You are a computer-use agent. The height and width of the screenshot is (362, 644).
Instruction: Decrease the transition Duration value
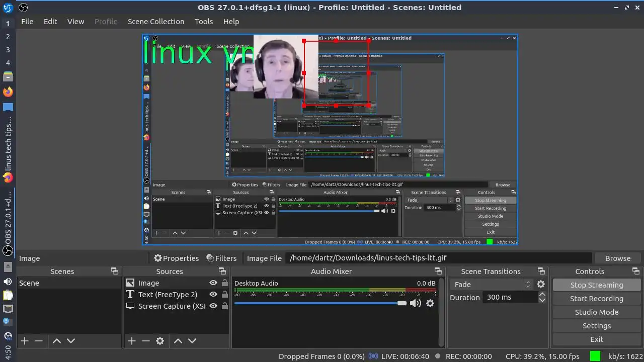(x=542, y=300)
